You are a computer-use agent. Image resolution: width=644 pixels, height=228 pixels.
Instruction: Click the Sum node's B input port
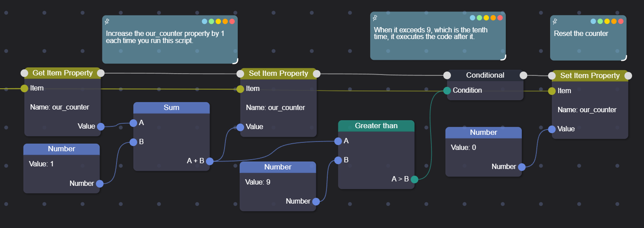coord(133,142)
